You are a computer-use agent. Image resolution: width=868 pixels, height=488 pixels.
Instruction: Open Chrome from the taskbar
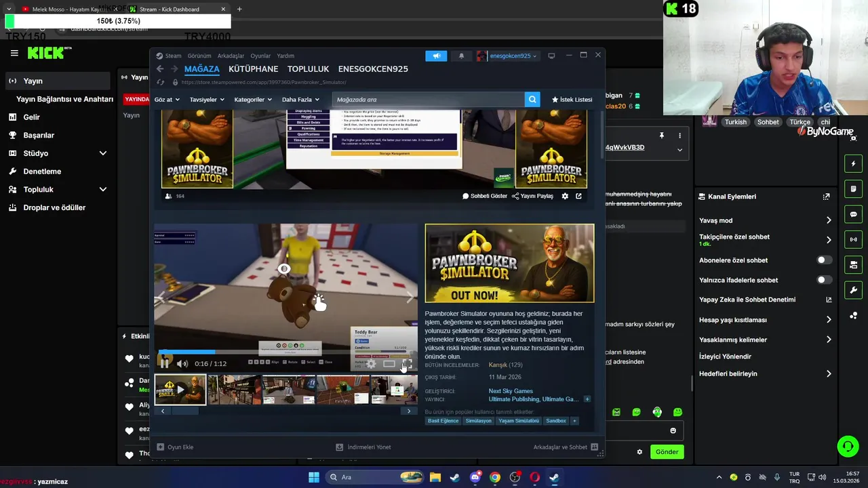click(x=495, y=477)
